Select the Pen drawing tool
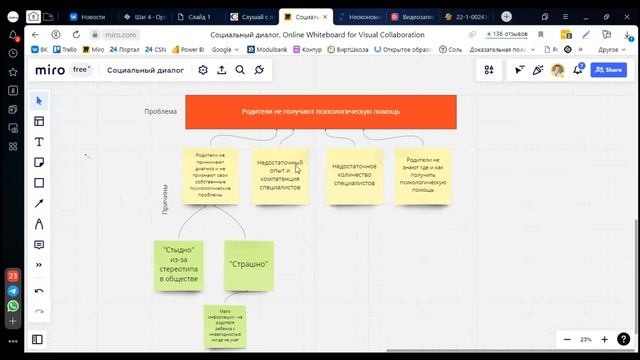Screen dimensions: 640x360 point(39,224)
